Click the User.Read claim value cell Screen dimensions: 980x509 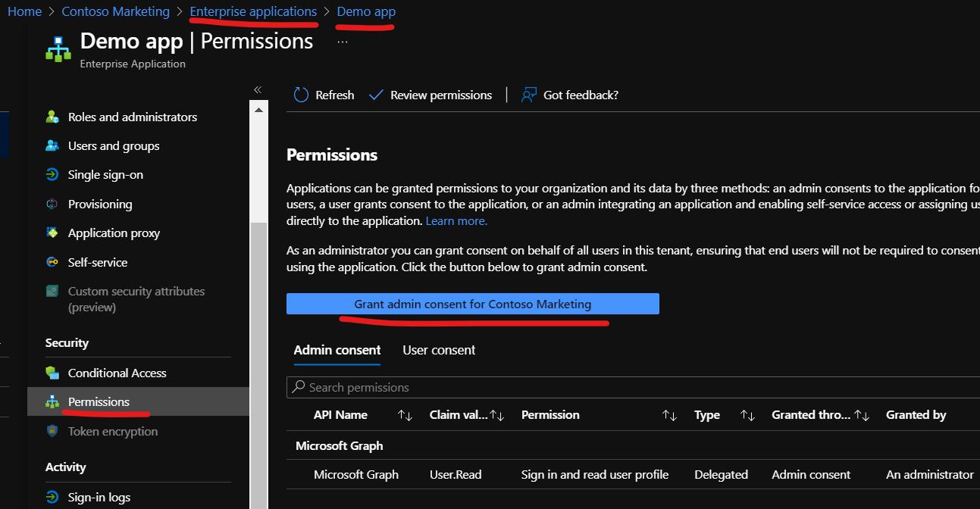pos(456,474)
